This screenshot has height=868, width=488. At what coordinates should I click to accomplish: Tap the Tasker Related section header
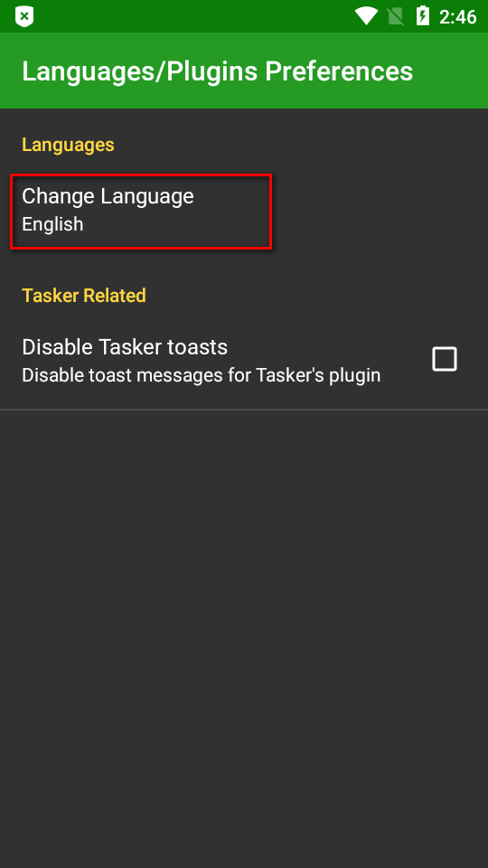click(84, 296)
